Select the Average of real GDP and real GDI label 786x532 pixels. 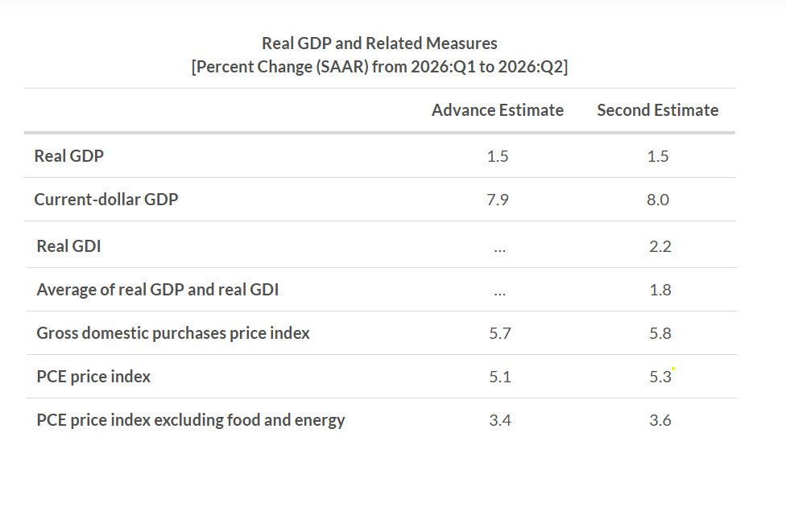157,290
